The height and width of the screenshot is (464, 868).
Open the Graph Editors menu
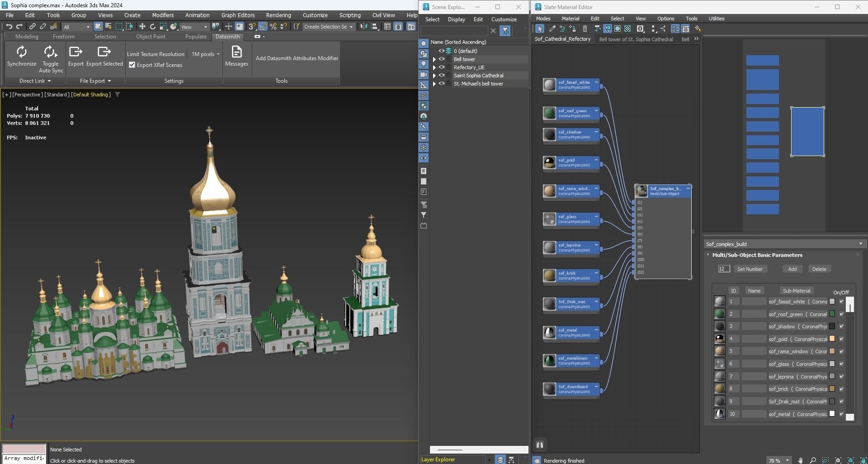[238, 15]
